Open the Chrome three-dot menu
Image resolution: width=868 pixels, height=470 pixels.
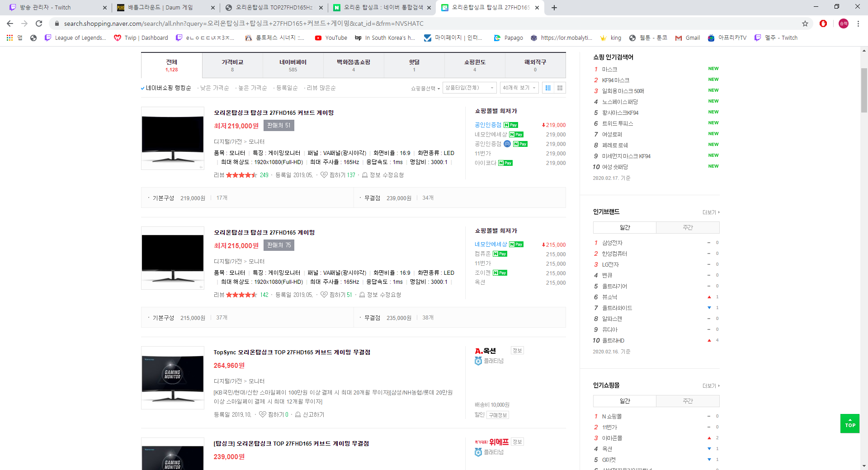coord(858,23)
